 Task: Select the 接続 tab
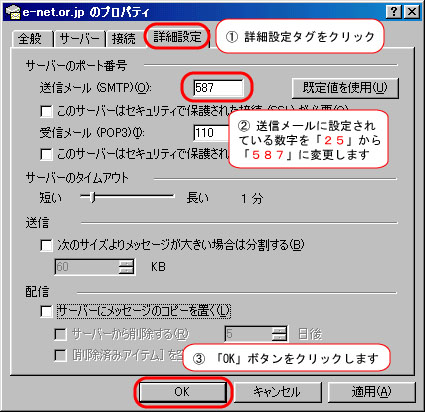pyautogui.click(x=124, y=39)
